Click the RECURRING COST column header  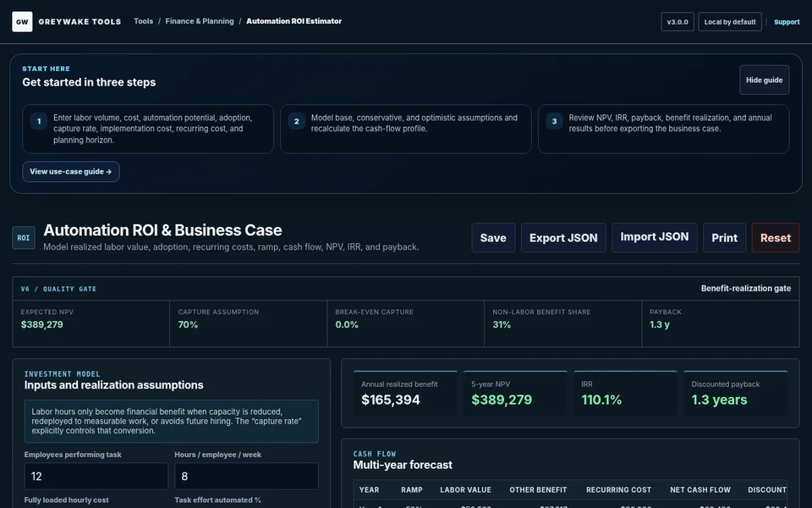click(x=619, y=490)
